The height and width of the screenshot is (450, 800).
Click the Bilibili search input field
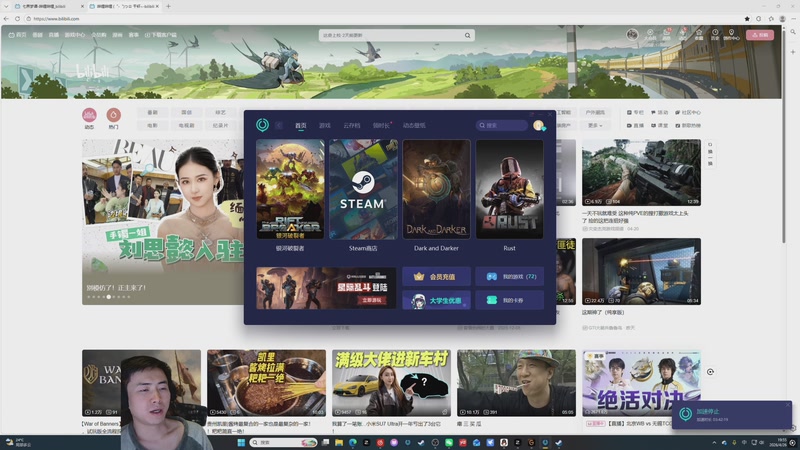[391, 35]
